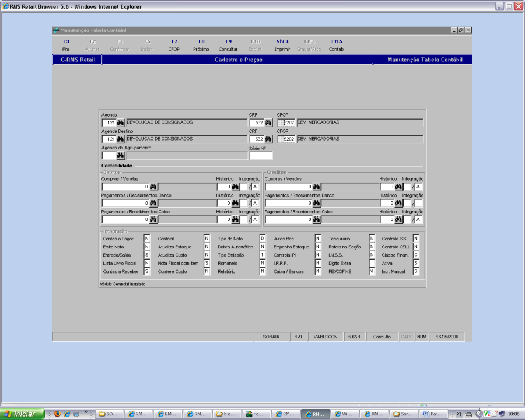Search Débitos Pagamentos / Recebimentos Caixa Histórico binoculars
Viewport: 525px width, 420px height.
(x=236, y=219)
